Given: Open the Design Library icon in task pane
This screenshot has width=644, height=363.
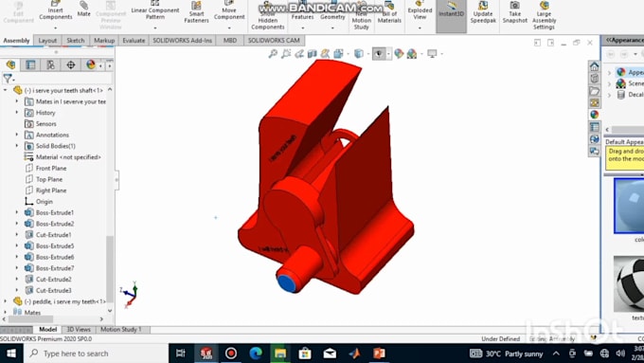Looking at the screenshot, I should coord(595,78).
